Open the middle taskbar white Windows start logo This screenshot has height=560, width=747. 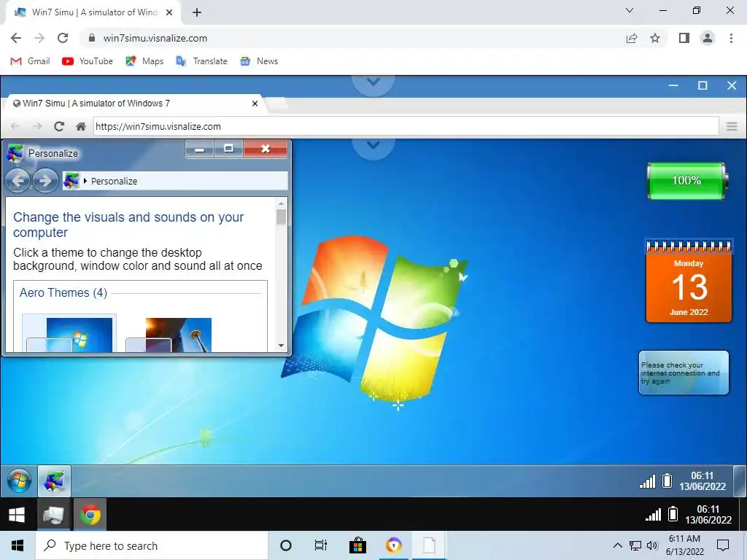(18, 515)
